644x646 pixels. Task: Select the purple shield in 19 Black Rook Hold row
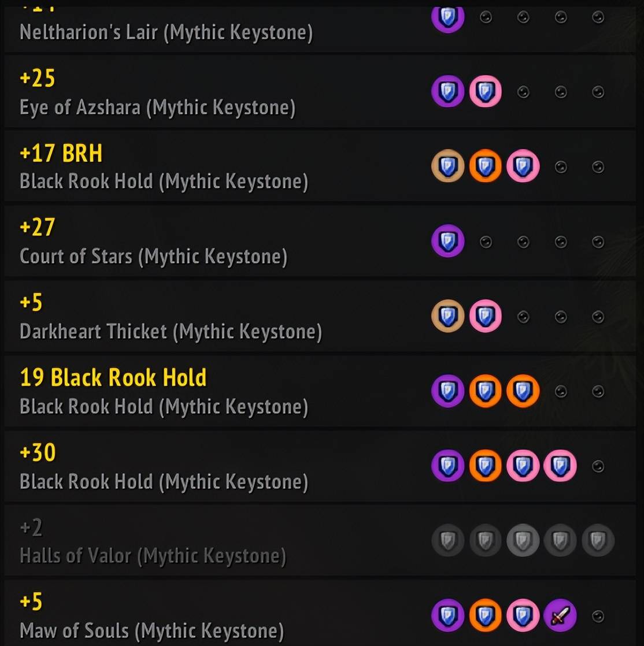click(447, 391)
